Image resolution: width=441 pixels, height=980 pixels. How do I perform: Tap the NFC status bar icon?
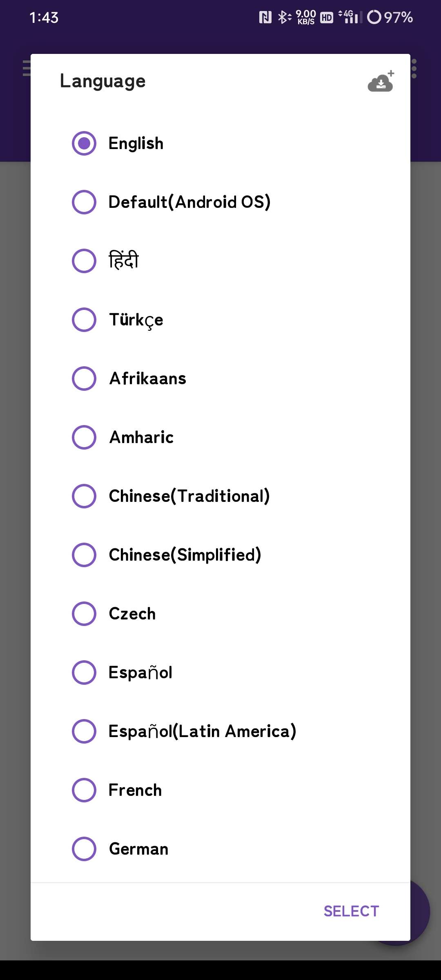click(265, 17)
